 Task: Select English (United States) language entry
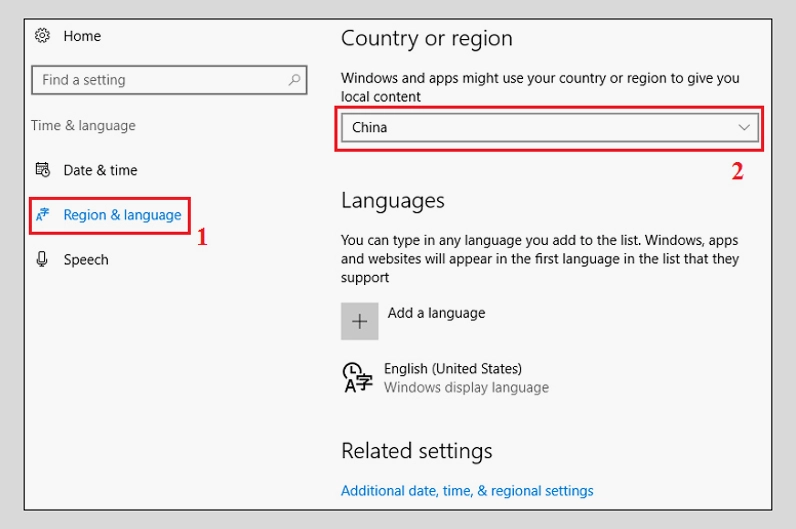453,369
